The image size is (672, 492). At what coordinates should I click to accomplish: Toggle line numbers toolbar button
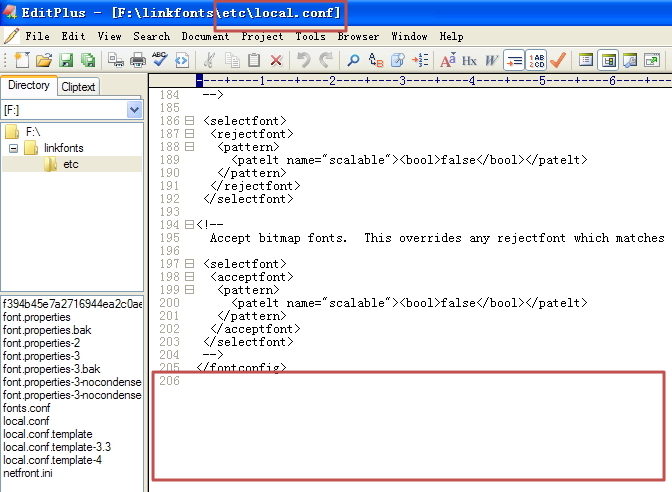(x=536, y=60)
